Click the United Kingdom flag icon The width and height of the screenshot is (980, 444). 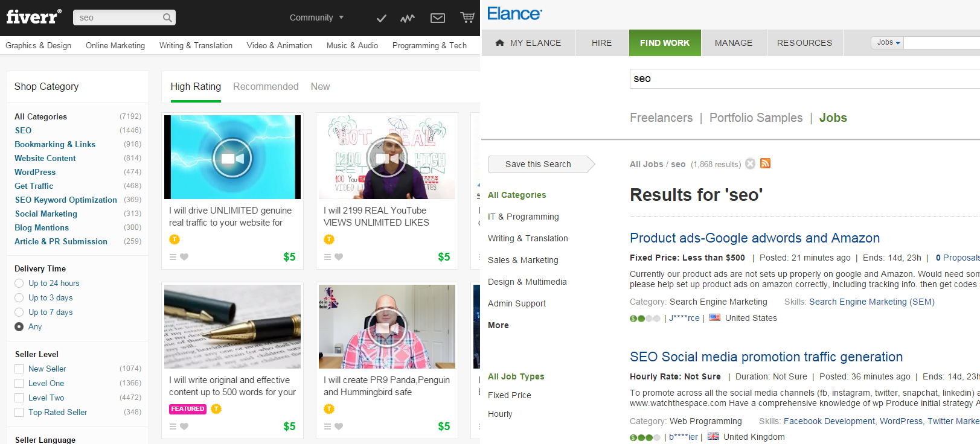click(713, 436)
